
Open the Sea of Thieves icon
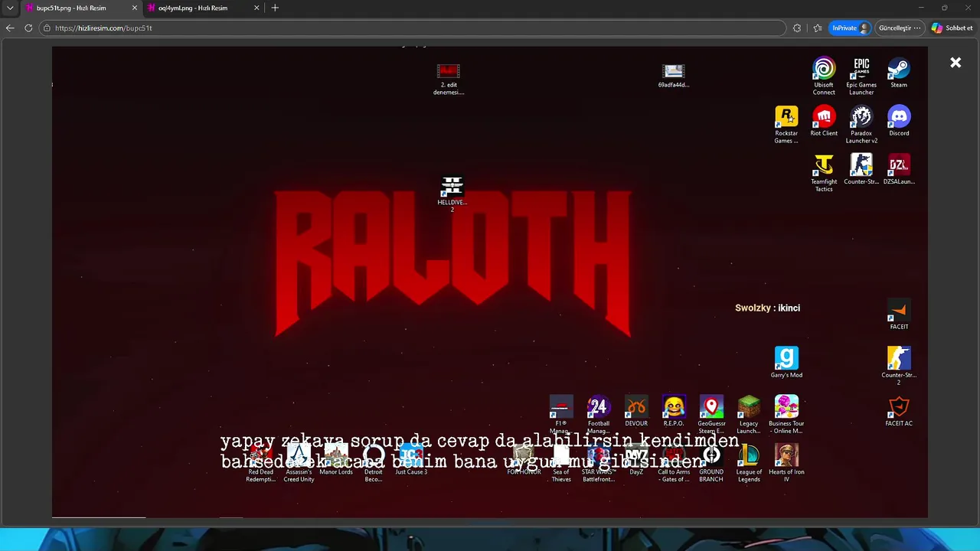pos(560,464)
